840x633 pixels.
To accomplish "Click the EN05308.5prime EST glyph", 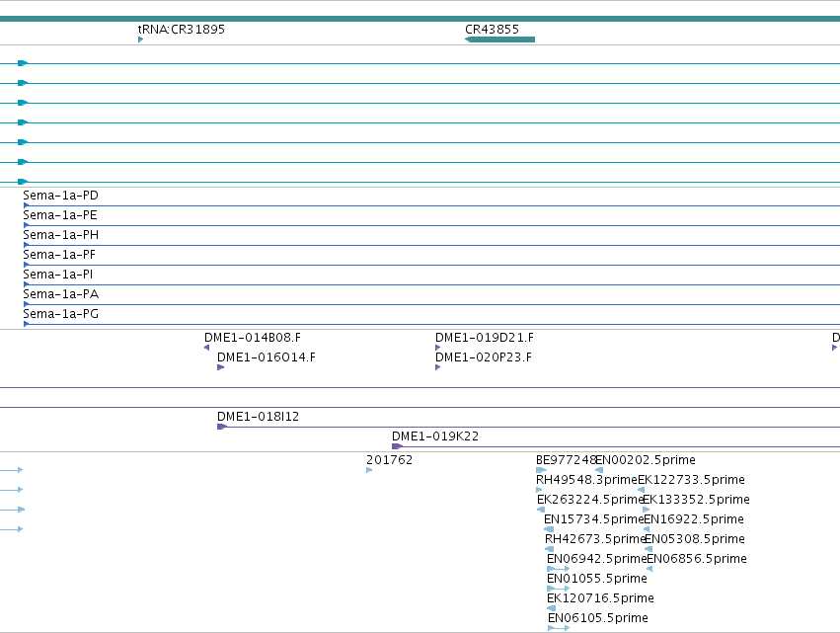I will pyautogui.click(x=649, y=549).
